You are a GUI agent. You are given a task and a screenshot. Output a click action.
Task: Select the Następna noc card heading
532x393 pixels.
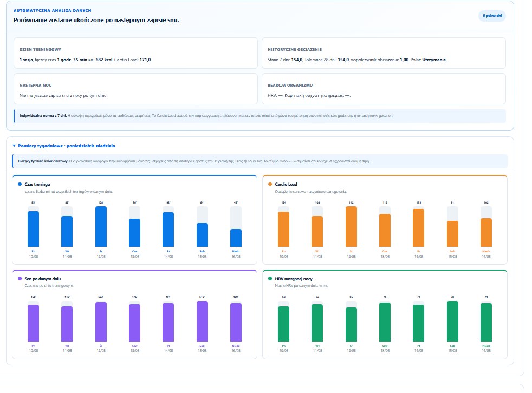pos(36,86)
